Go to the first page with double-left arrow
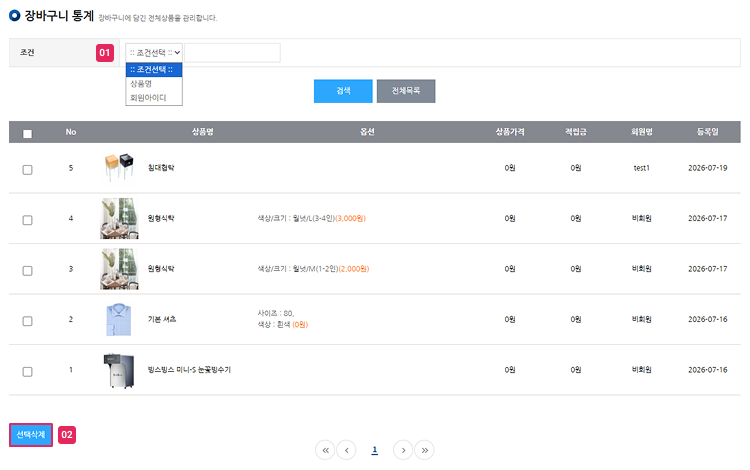 (325, 450)
